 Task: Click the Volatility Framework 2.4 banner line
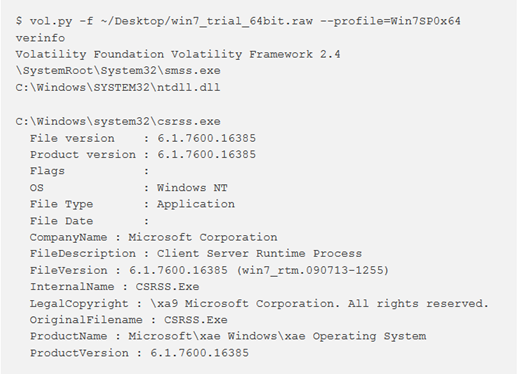178,54
